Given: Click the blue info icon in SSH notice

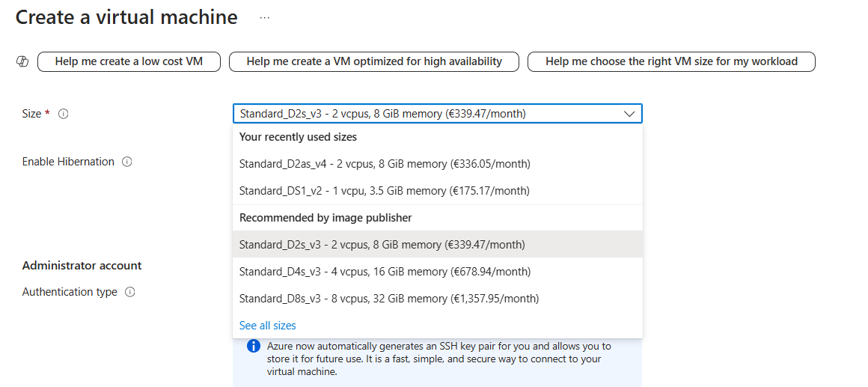Looking at the screenshot, I should coord(254,347).
